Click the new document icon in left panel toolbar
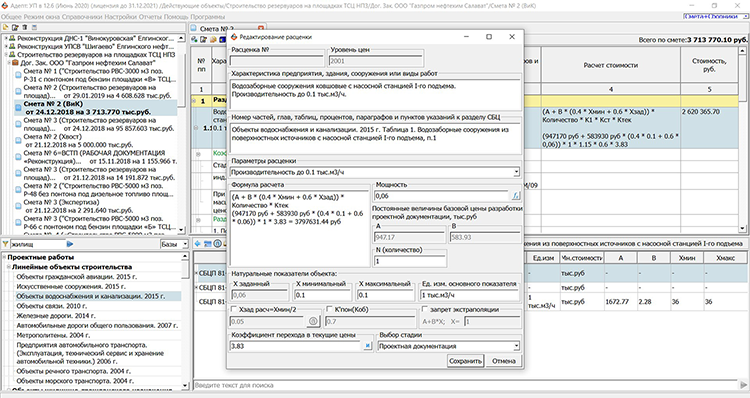This screenshot has width=750, height=398. tap(6, 28)
